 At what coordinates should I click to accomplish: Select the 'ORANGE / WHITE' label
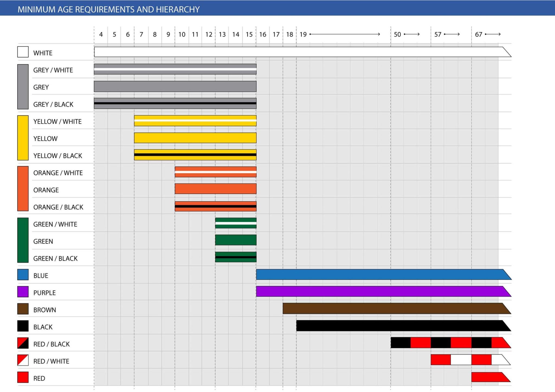pyautogui.click(x=58, y=173)
